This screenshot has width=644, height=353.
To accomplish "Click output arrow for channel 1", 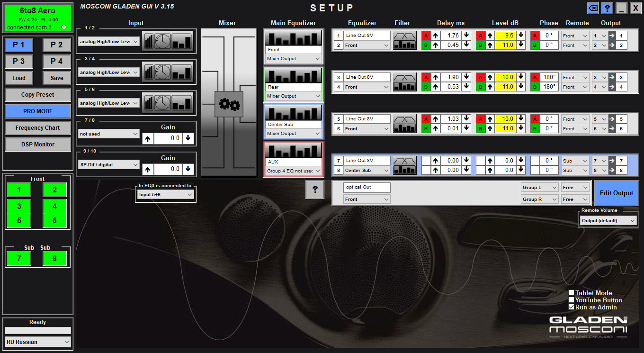I will (612, 36).
